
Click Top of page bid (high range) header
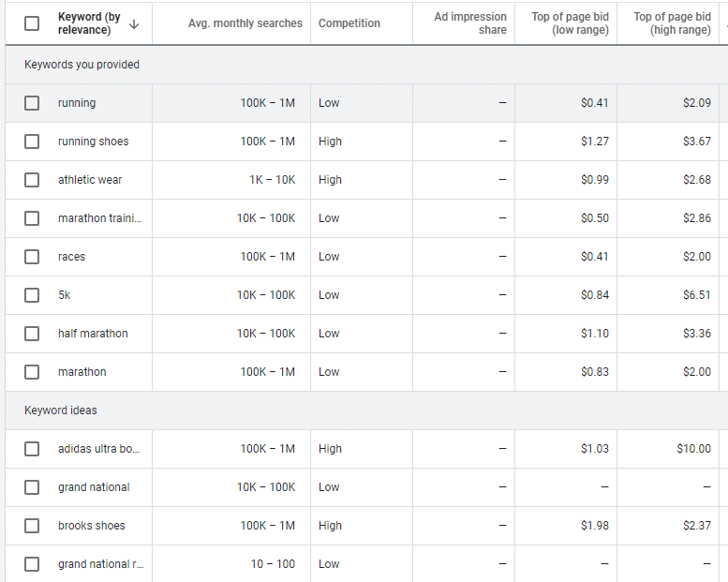click(x=672, y=23)
